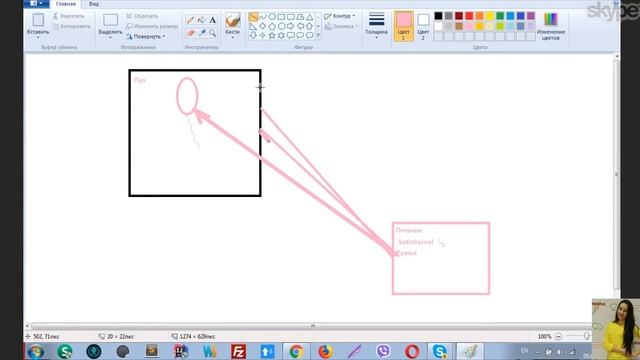
Task: Select the Rounded rectangle shape
Action: pos(291,17)
